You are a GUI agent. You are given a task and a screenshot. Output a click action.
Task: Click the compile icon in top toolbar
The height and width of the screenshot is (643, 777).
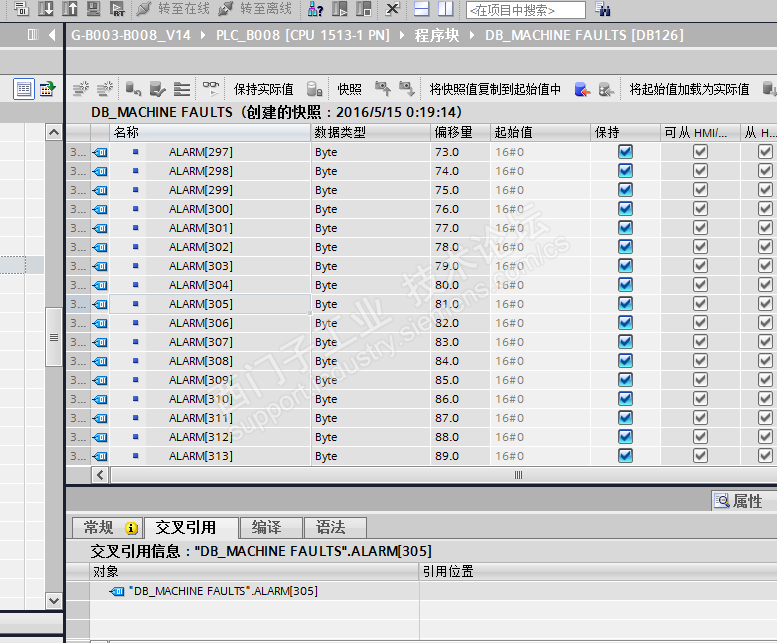[21, 8]
